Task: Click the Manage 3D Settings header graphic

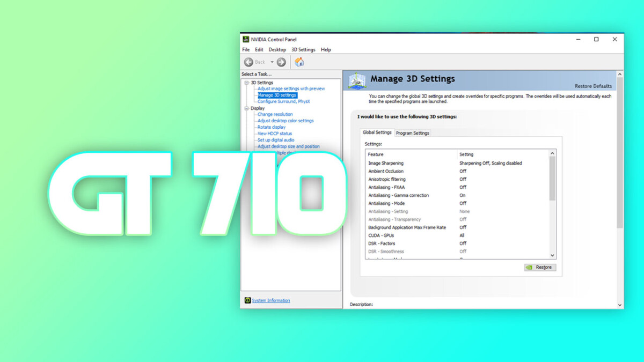Action: [357, 79]
